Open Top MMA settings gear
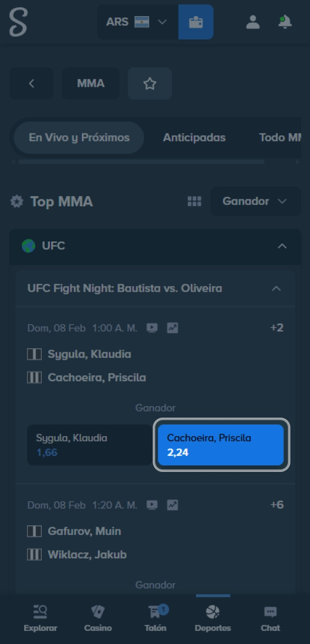This screenshot has width=310, height=644. [x=16, y=201]
